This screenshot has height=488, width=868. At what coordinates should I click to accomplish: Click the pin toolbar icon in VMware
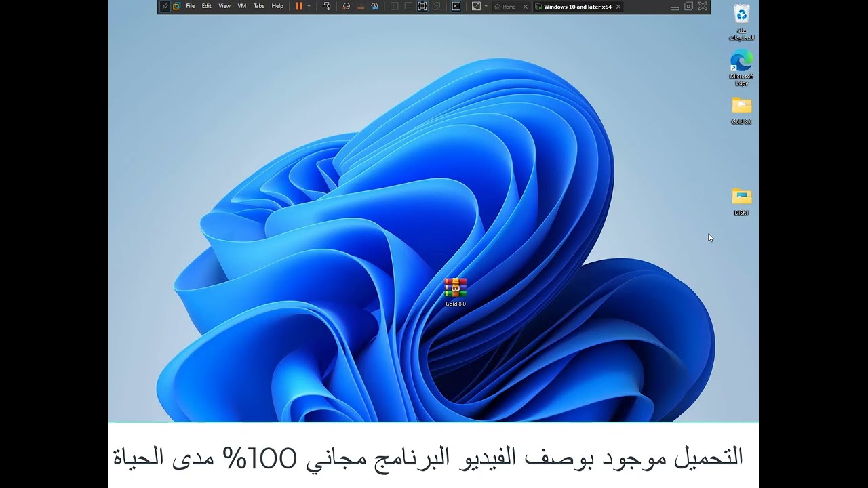(x=164, y=6)
